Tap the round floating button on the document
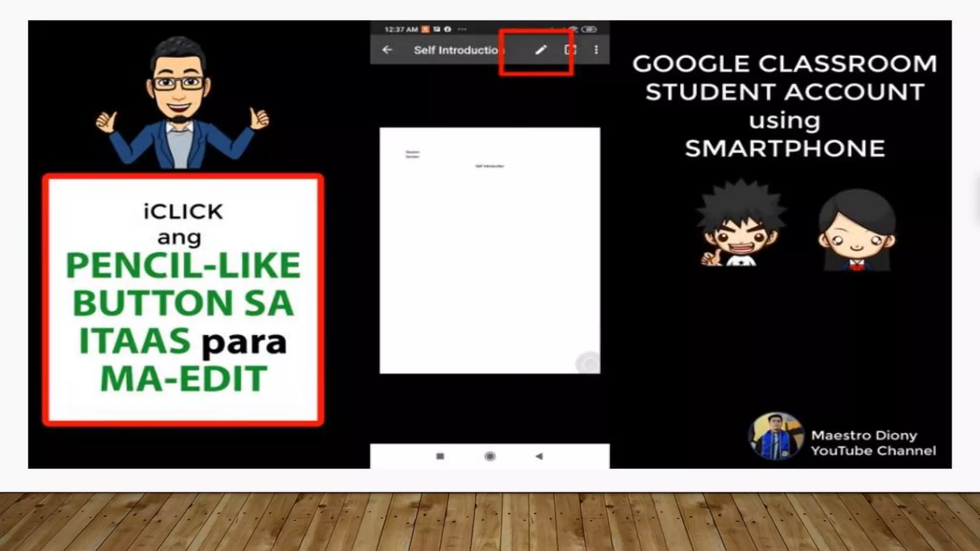980x551 pixels. [x=589, y=363]
